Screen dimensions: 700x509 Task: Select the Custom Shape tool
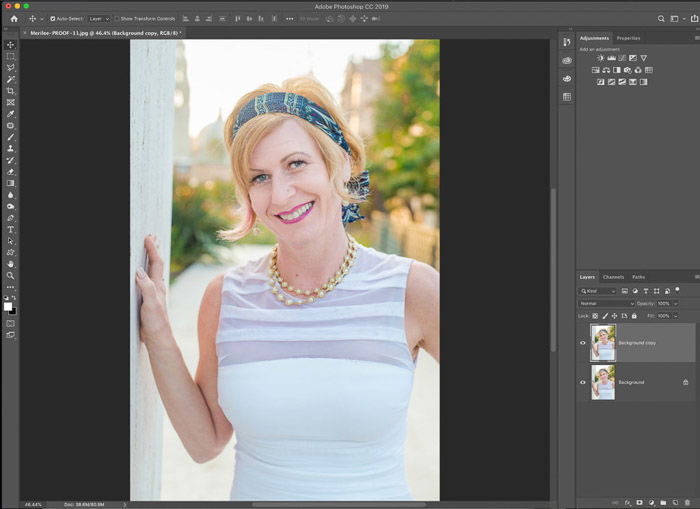10,253
